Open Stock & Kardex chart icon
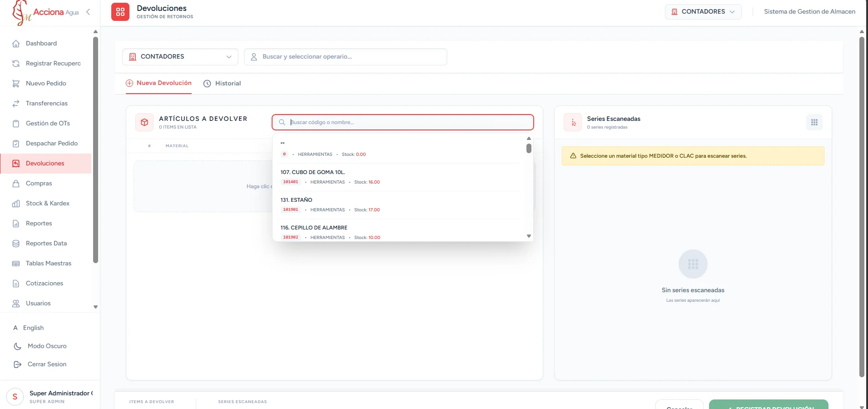The height and width of the screenshot is (409, 868). 16,204
